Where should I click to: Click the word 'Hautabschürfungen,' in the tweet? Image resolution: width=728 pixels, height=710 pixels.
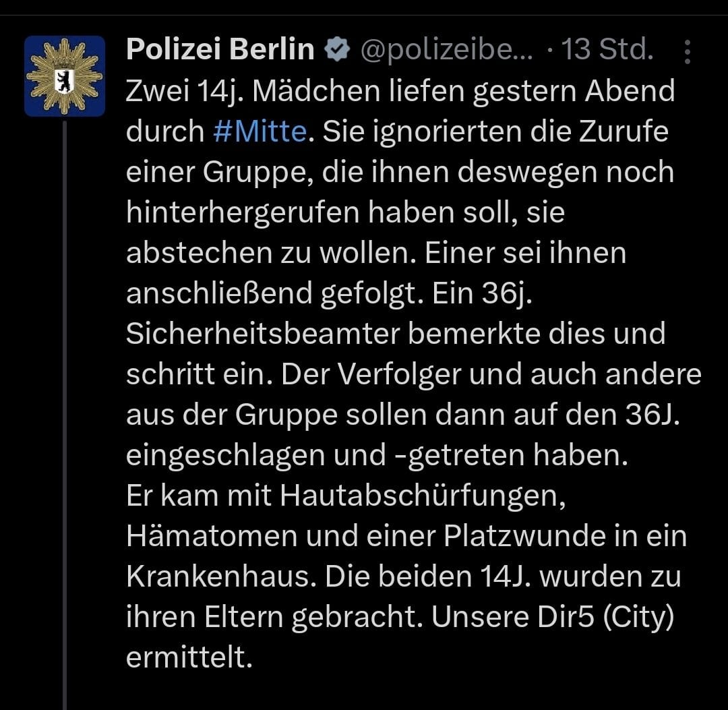[x=423, y=497]
